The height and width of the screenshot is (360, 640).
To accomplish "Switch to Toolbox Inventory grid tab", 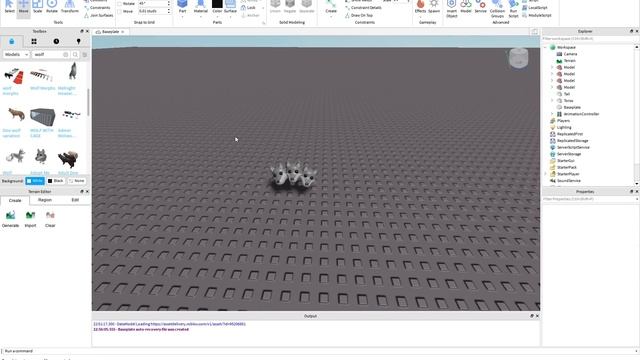I will [x=34, y=41].
